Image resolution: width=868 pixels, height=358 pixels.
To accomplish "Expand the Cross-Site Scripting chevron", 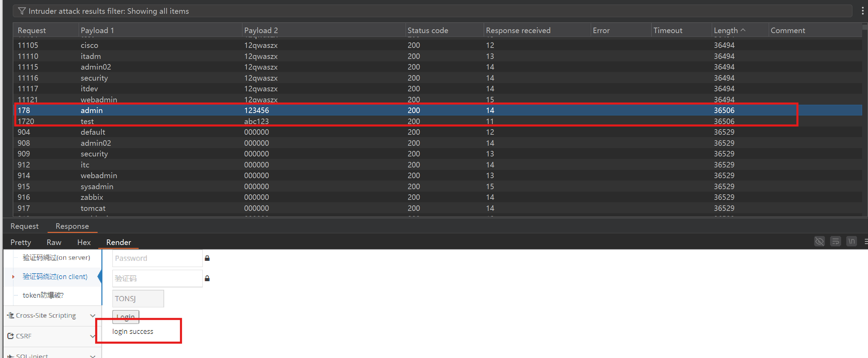I will [92, 316].
